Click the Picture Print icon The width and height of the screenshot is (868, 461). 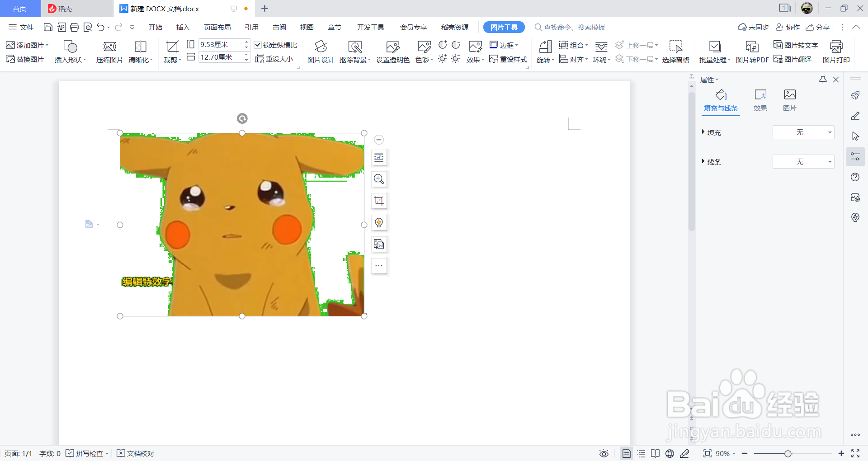coord(836,52)
